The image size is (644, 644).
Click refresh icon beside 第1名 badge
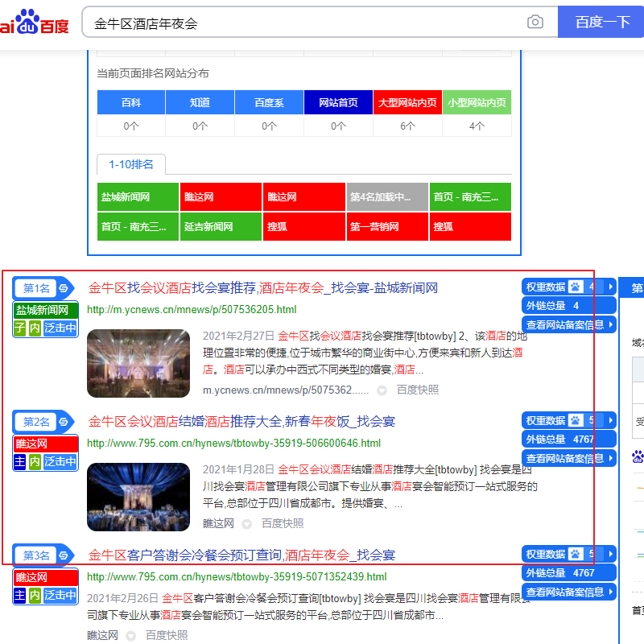coord(64,288)
